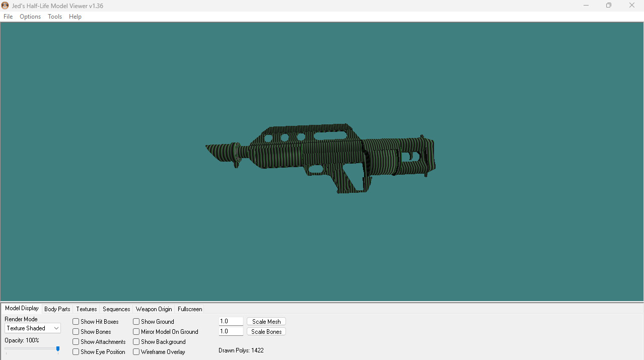This screenshot has height=360, width=644.
Task: Switch to the Body Parts tab
Action: 57,309
